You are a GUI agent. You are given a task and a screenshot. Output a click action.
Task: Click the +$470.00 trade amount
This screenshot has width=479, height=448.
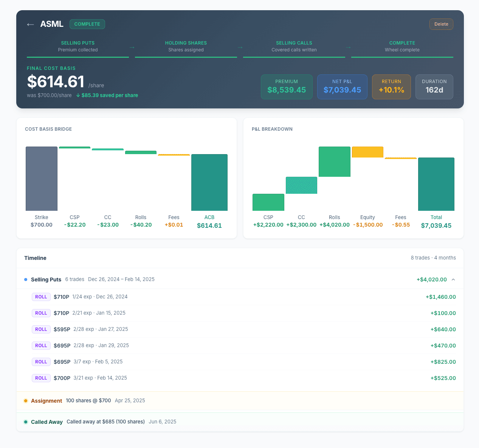click(x=443, y=346)
